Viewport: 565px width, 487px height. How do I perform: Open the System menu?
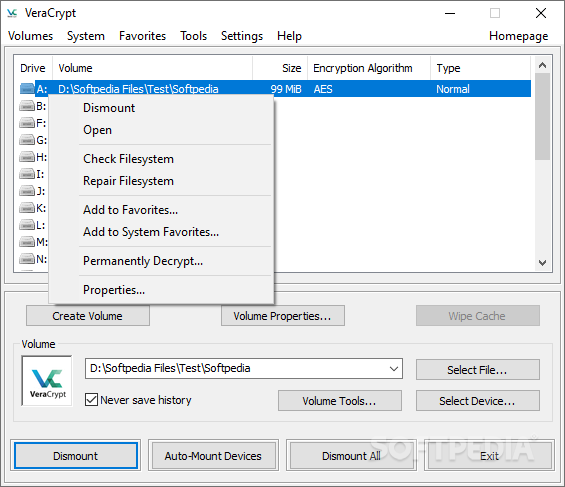tap(86, 36)
